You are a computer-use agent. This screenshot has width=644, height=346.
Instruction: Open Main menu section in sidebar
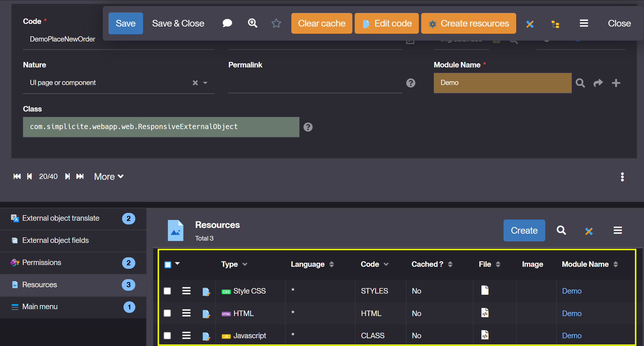click(40, 307)
